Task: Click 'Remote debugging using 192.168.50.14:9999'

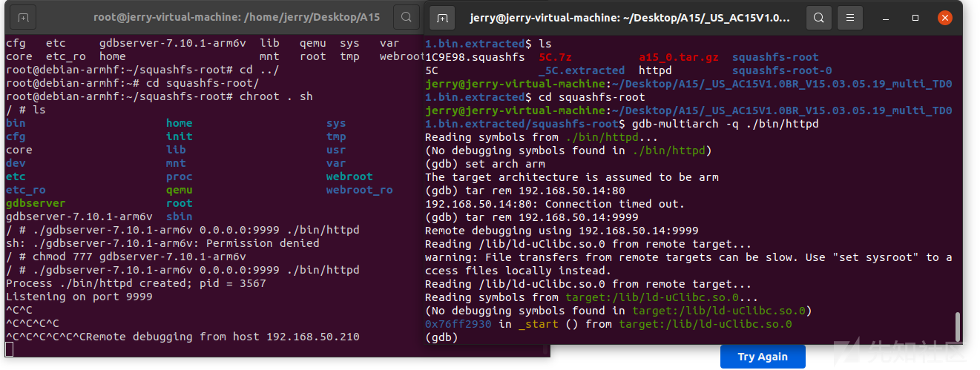Action: click(562, 231)
